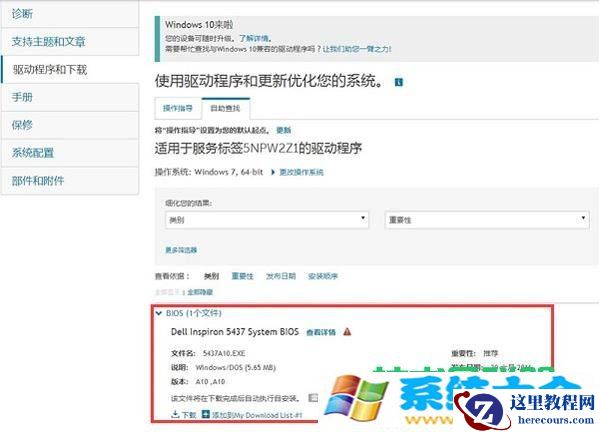Select 驱动程序和下载 in the sidebar
The image size is (600, 432).
pyautogui.click(x=70, y=69)
